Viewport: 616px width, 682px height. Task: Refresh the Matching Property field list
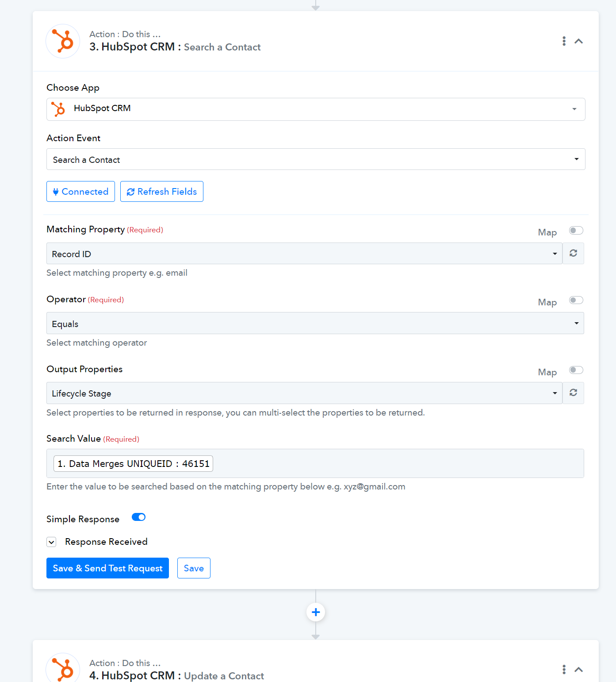(573, 253)
